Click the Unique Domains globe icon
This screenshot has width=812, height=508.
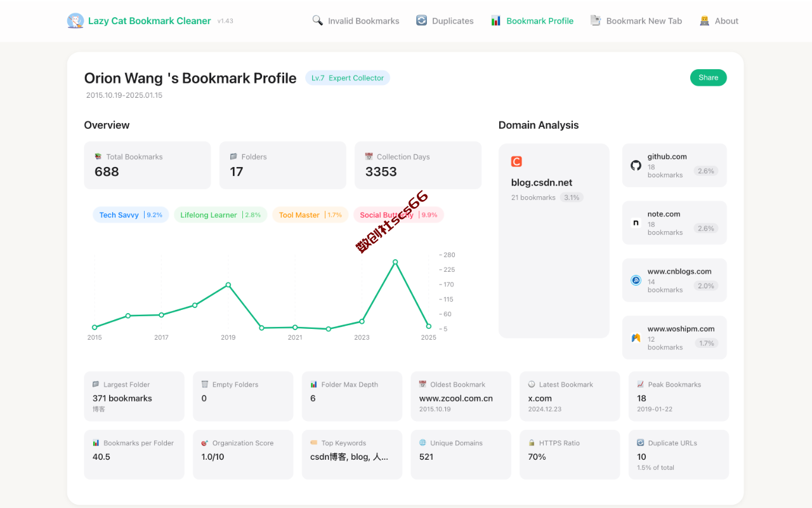click(423, 443)
